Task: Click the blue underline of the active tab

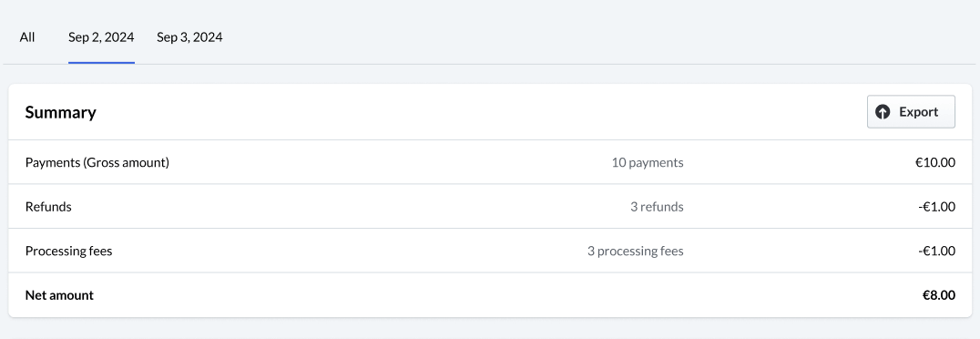Action: [x=101, y=63]
